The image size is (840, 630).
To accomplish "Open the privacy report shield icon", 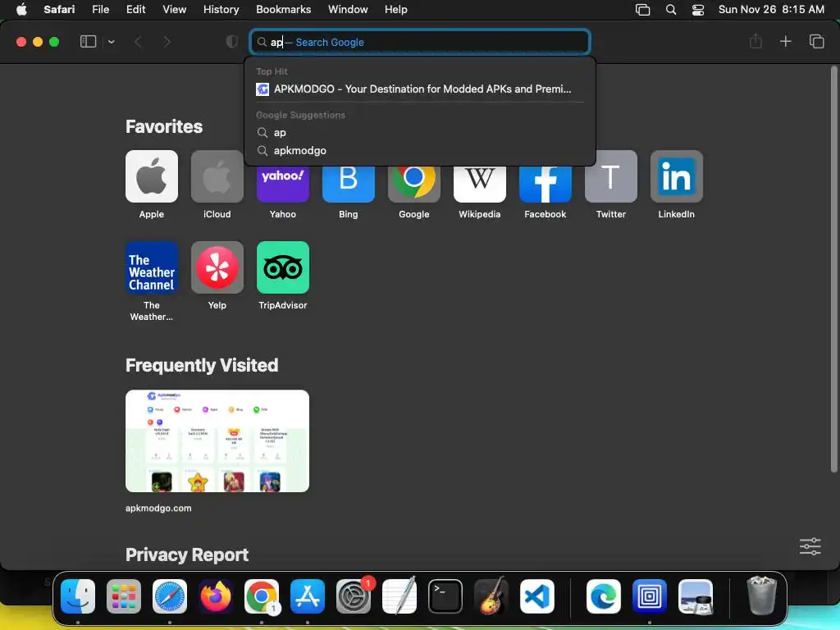I will [232, 42].
